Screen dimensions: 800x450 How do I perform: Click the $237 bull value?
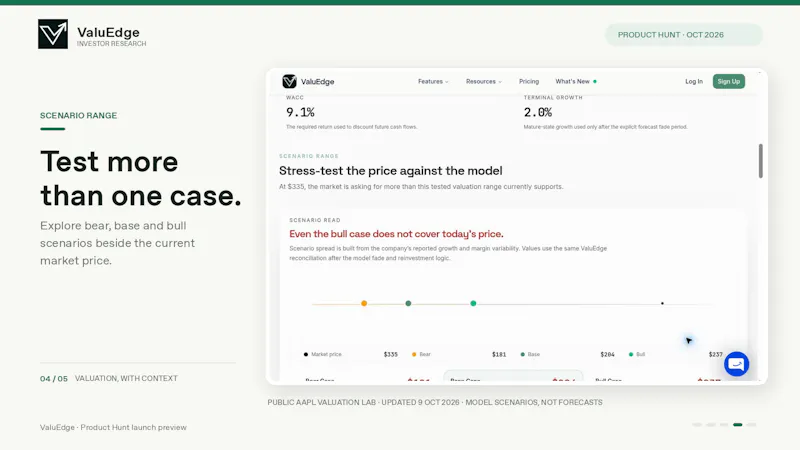pyautogui.click(x=715, y=354)
